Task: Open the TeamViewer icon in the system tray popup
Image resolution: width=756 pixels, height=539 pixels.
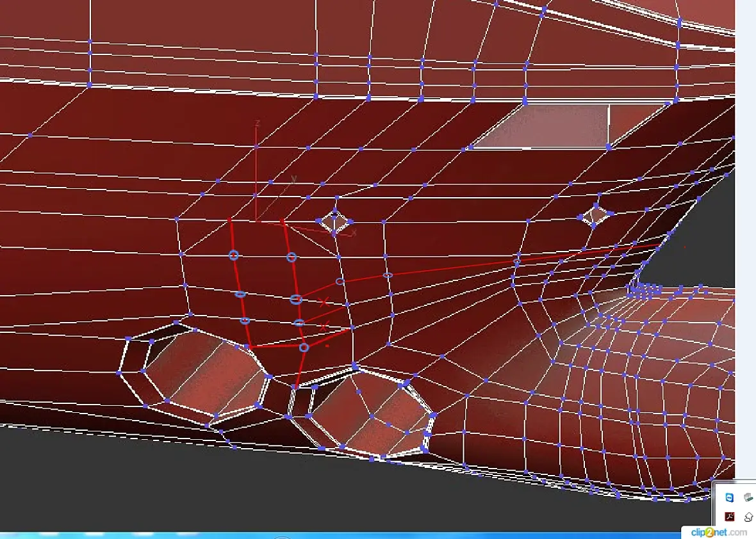Action: [x=730, y=497]
